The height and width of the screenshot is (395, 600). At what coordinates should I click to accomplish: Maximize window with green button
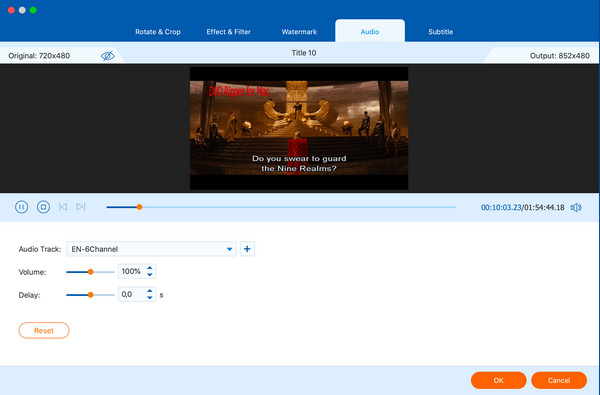33,10
